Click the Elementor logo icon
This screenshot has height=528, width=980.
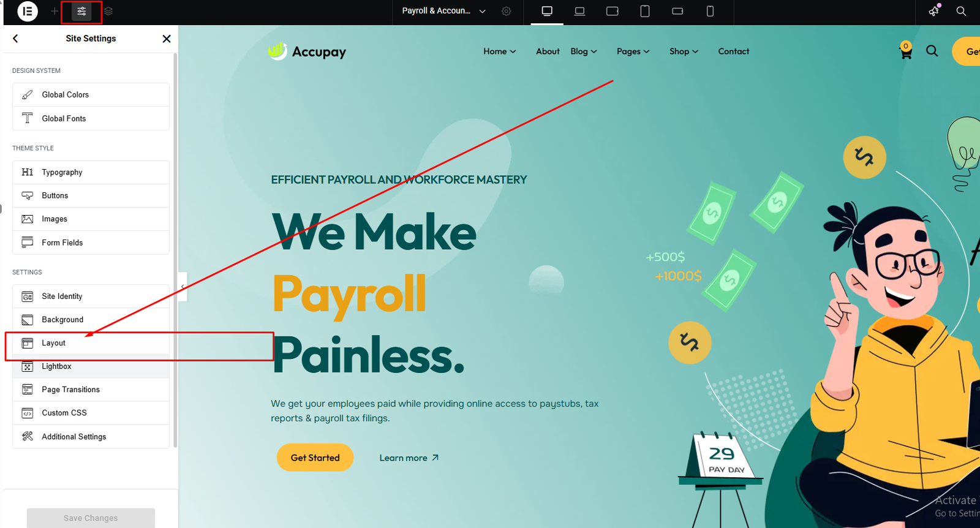[x=28, y=11]
